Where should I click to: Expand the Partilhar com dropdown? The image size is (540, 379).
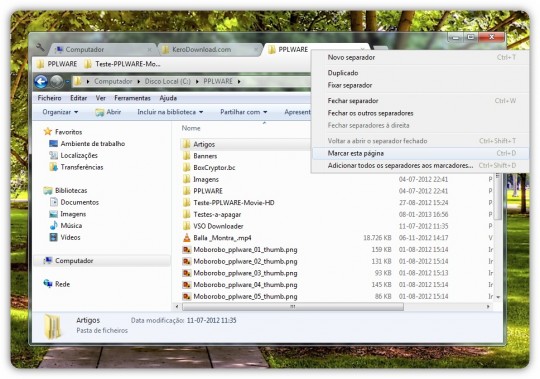tap(244, 112)
